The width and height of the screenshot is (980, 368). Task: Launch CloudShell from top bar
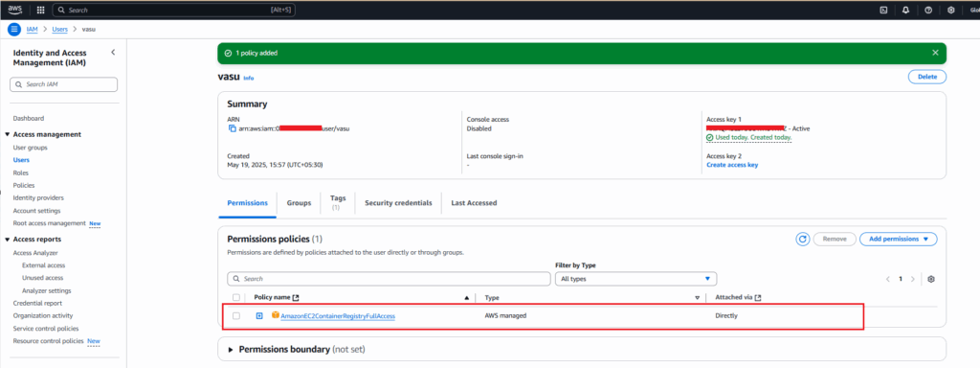(x=883, y=10)
